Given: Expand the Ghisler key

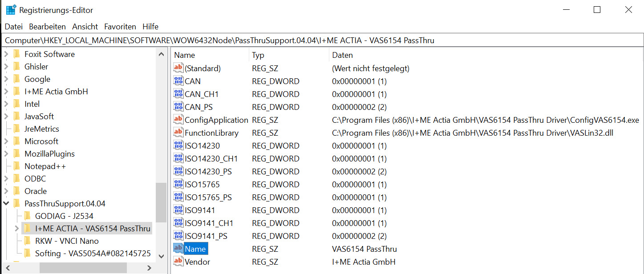Looking at the screenshot, I should pos(6,66).
